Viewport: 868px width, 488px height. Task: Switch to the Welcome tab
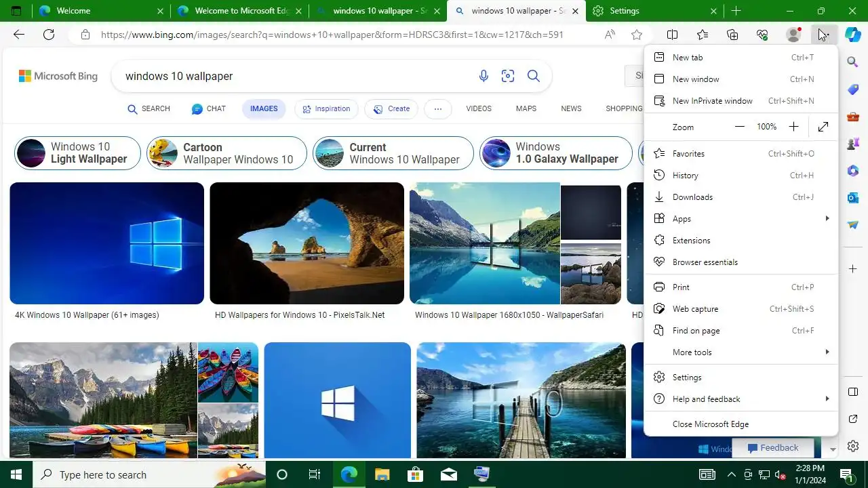(100, 11)
